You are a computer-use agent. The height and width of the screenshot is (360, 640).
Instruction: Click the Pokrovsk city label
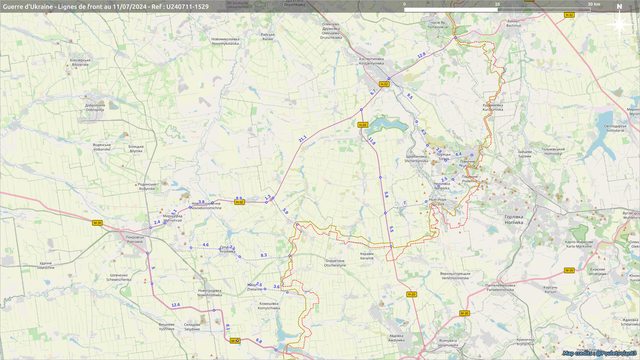135,239
